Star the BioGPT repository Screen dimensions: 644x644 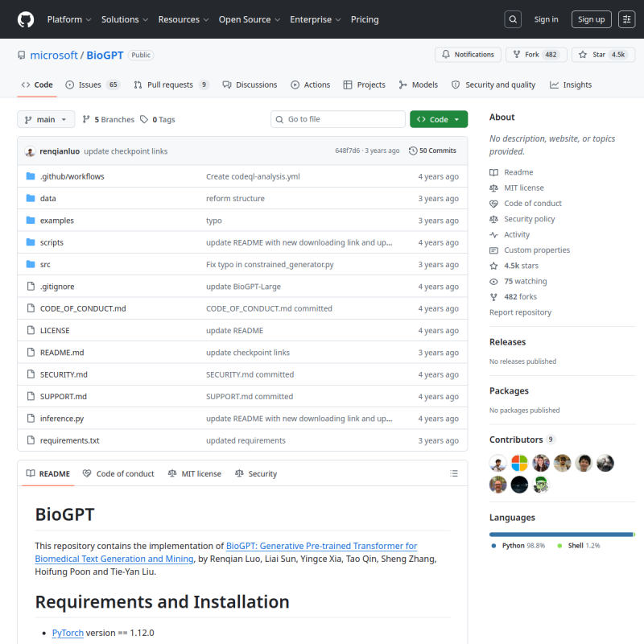pyautogui.click(x=603, y=55)
